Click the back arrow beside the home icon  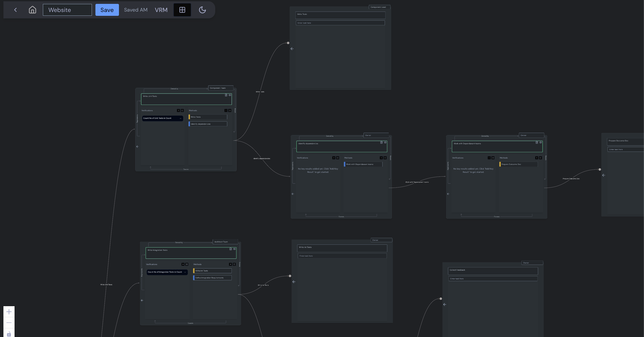point(15,10)
